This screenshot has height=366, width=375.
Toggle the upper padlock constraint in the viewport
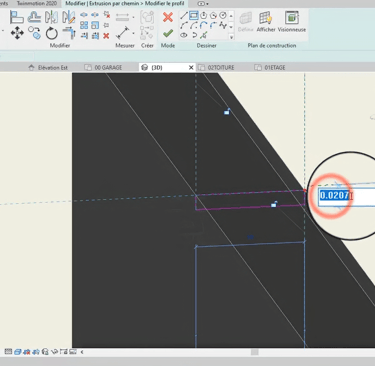227,112
